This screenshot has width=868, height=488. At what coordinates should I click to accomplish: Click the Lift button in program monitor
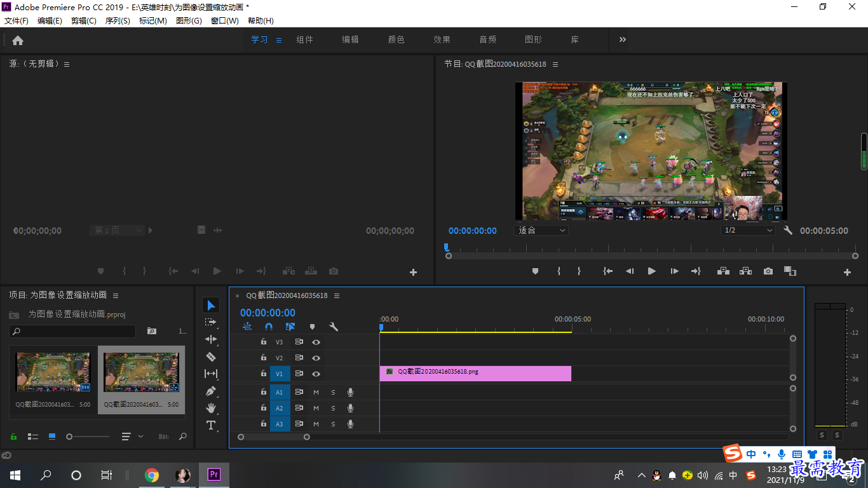click(723, 271)
